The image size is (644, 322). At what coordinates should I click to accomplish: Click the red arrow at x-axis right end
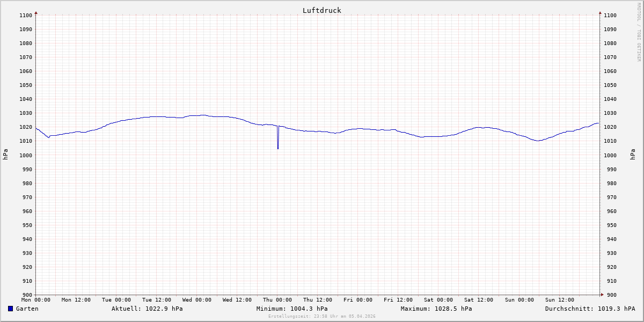tap(602, 295)
